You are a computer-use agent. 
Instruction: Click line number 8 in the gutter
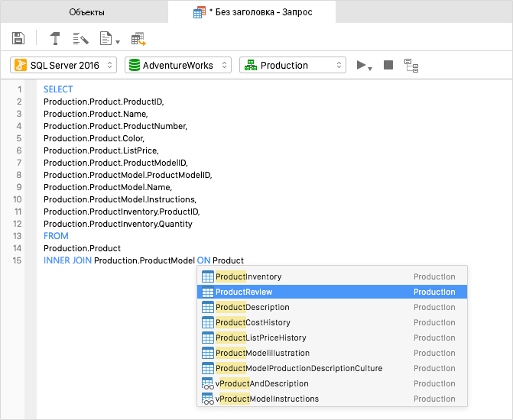pyautogui.click(x=19, y=175)
